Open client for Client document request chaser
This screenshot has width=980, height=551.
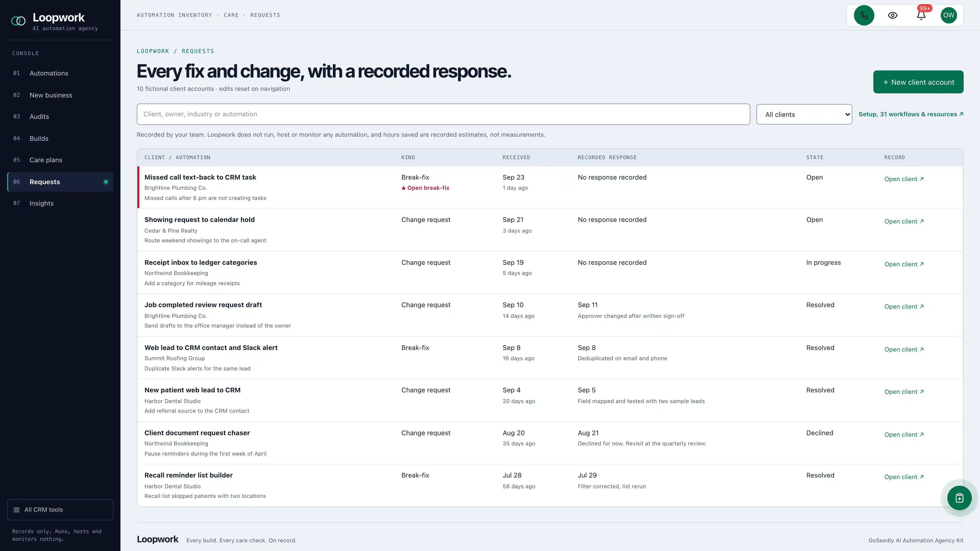(x=904, y=434)
